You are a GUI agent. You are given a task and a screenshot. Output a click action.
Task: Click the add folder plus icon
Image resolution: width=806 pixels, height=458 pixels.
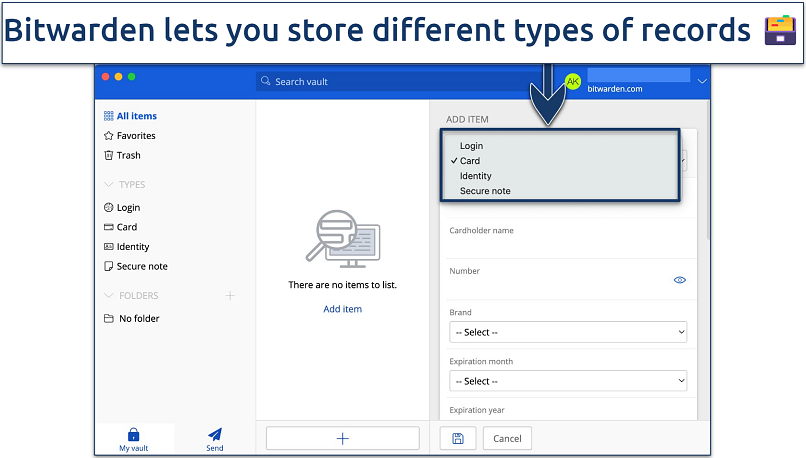point(230,296)
